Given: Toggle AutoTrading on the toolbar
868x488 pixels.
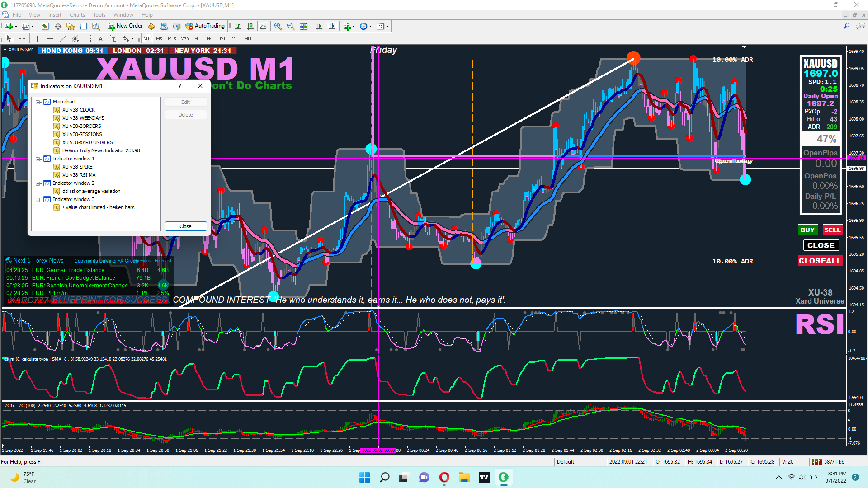Looking at the screenshot, I should (x=205, y=26).
